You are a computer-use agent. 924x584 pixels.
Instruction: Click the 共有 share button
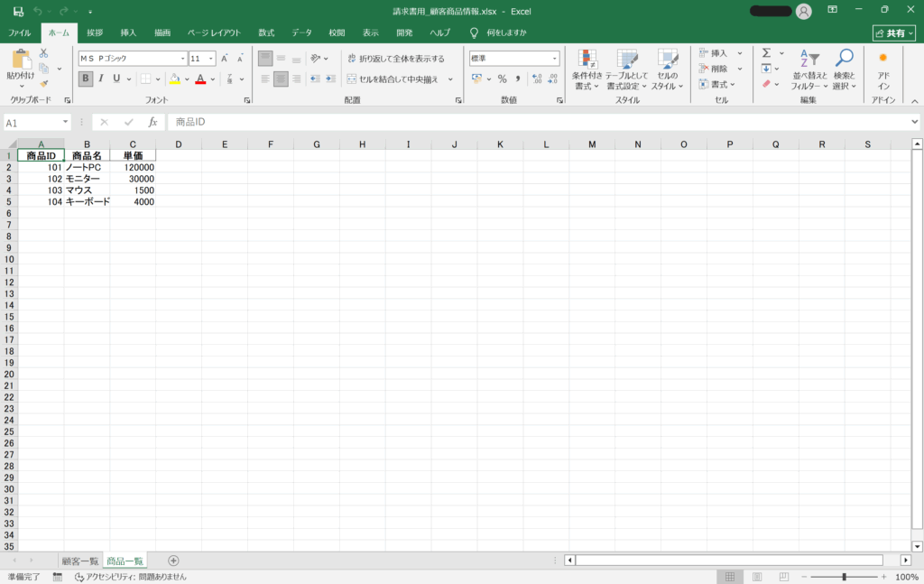click(894, 33)
